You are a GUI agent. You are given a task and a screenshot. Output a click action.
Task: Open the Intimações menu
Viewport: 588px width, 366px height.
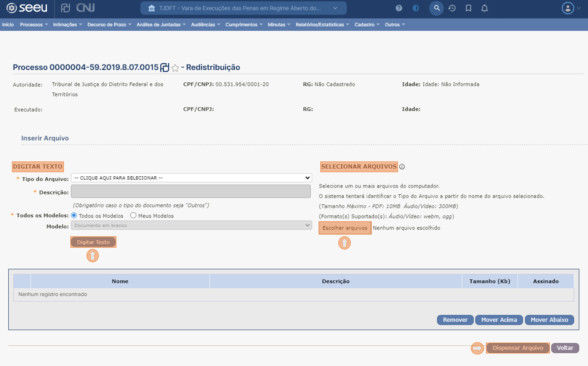pyautogui.click(x=68, y=25)
